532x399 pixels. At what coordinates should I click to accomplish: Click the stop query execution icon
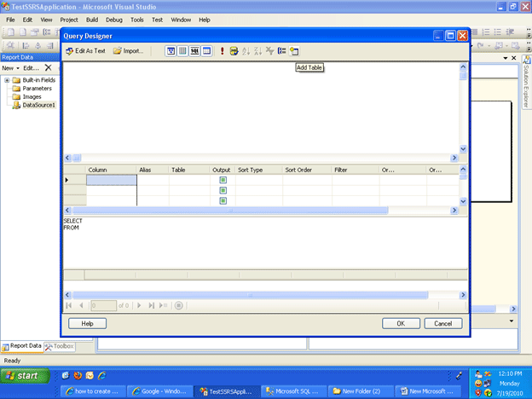click(x=179, y=305)
